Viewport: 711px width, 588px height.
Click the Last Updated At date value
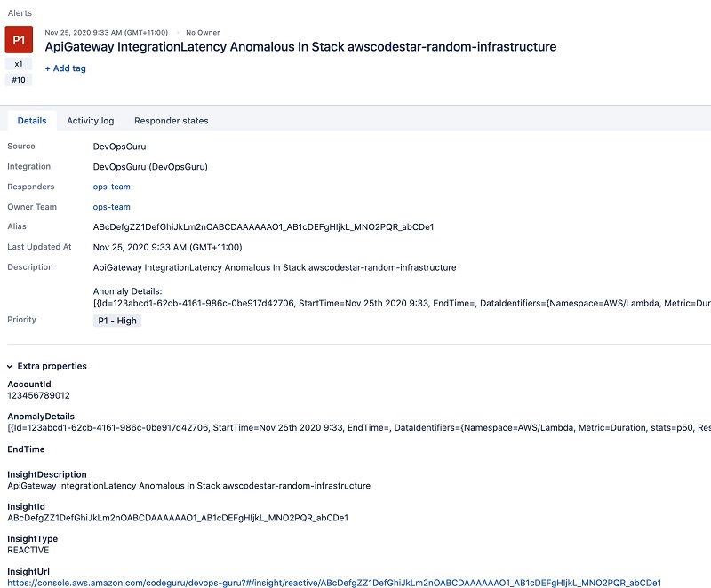[x=167, y=247]
